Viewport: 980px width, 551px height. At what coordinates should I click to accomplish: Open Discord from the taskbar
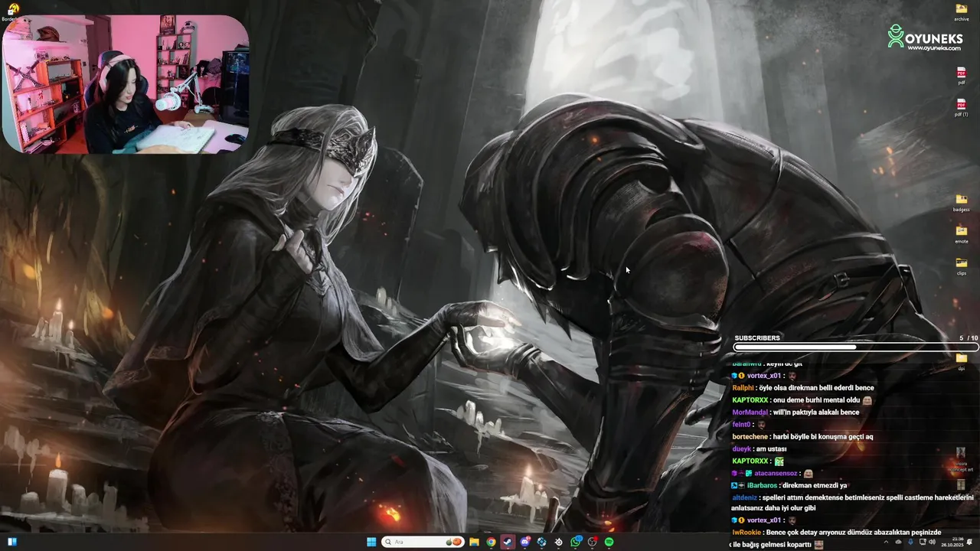[525, 542]
